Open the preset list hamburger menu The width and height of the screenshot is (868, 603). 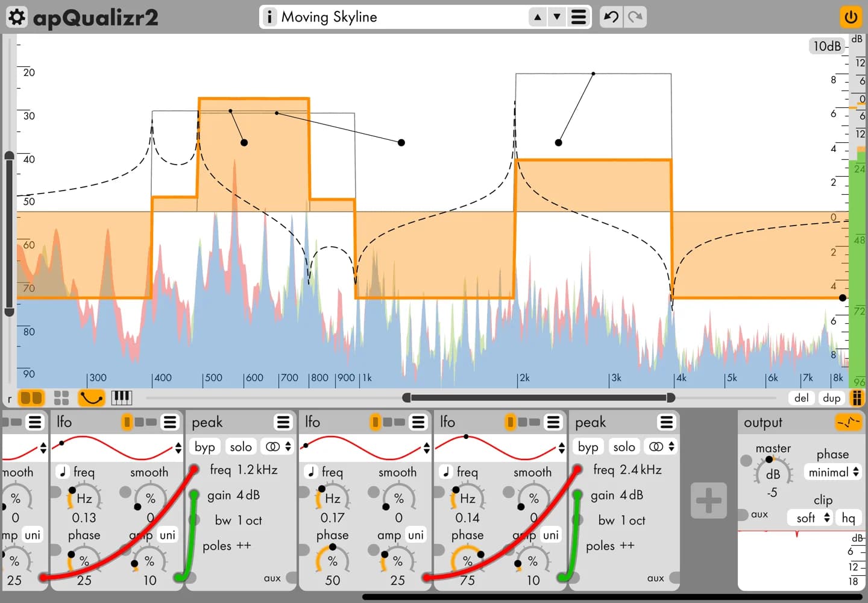pyautogui.click(x=578, y=17)
